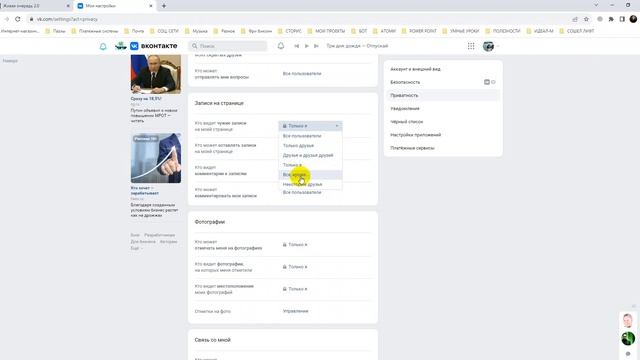
Task: Click 'Управление' link for photo tags
Action: click(x=296, y=311)
